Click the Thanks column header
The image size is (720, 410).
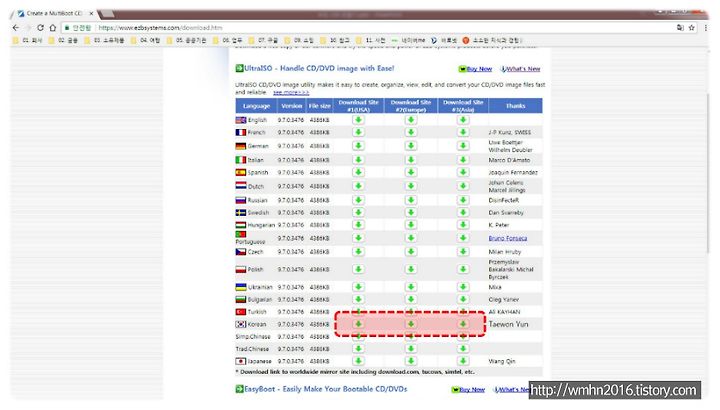[x=515, y=106]
